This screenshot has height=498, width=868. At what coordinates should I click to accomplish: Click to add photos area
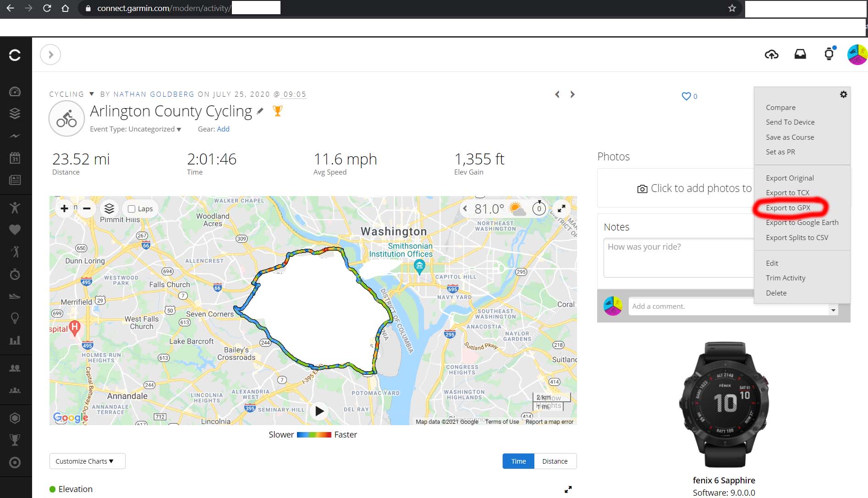tap(676, 188)
